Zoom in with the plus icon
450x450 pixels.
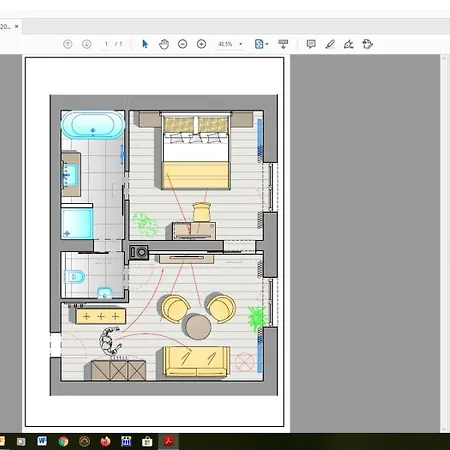(201, 44)
